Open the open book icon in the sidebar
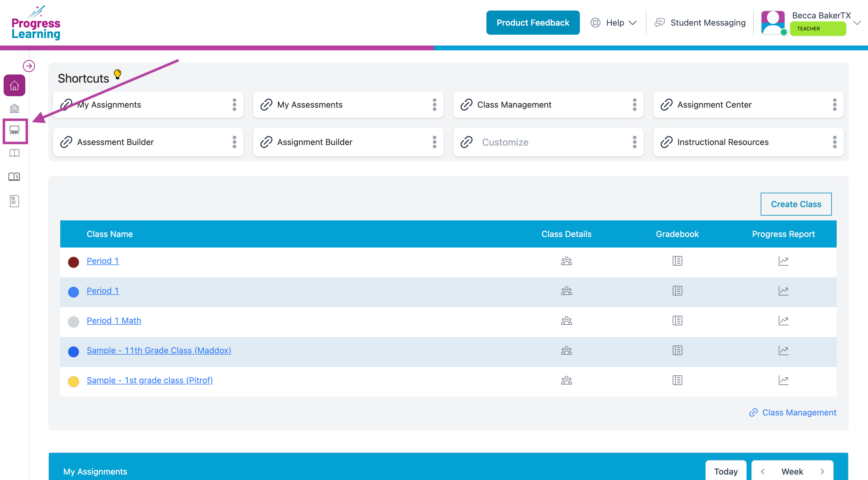Image resolution: width=868 pixels, height=480 pixels. pyautogui.click(x=14, y=153)
